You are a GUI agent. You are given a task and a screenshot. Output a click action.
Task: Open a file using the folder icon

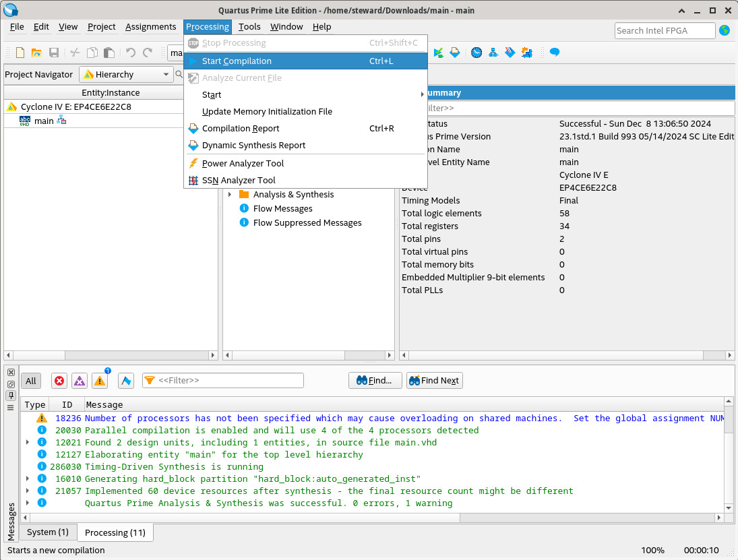[x=36, y=53]
